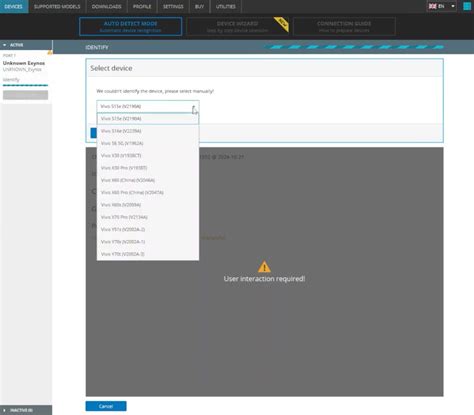Click the warning icon on Port 1
Screen dimensions: 474x415
(50, 52)
